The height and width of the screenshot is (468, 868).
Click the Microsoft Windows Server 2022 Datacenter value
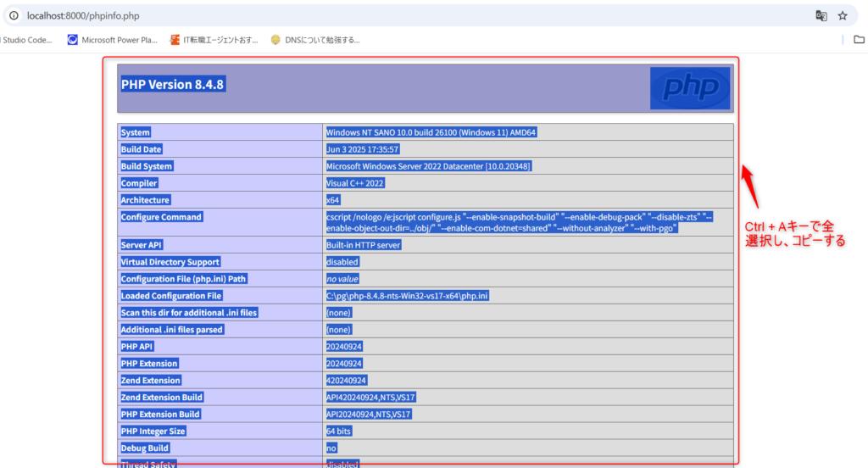[428, 166]
